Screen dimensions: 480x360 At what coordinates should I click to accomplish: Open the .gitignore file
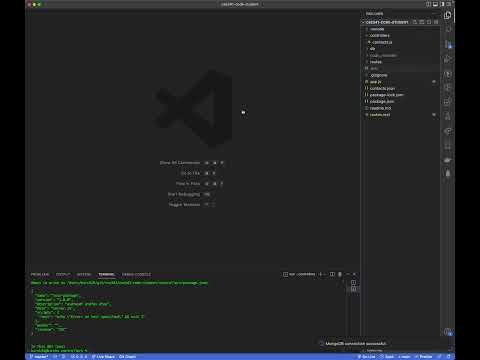click(x=379, y=75)
